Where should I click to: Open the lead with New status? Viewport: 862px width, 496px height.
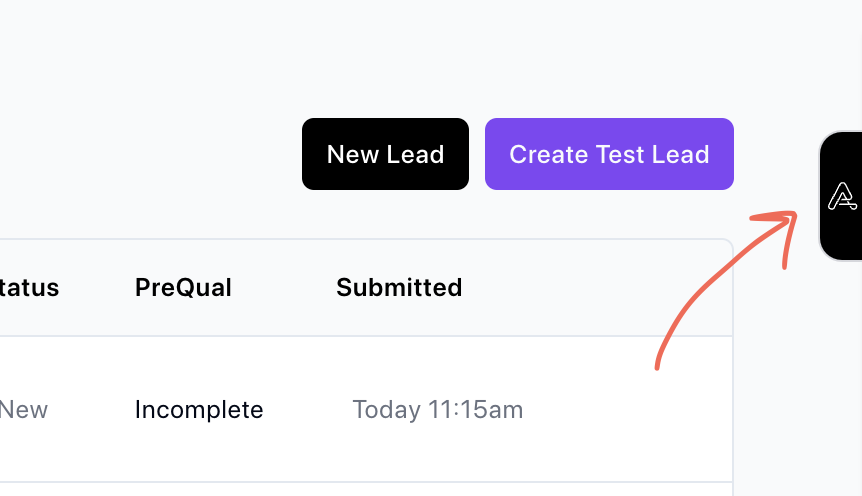(x=23, y=410)
